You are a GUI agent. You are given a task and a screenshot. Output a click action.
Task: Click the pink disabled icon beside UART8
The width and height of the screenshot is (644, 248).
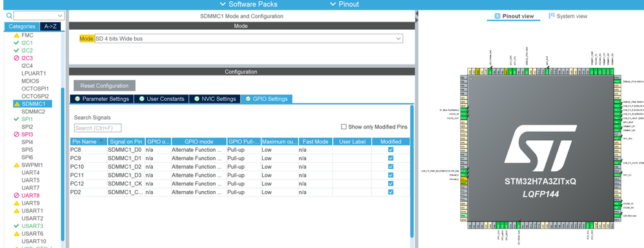17,195
